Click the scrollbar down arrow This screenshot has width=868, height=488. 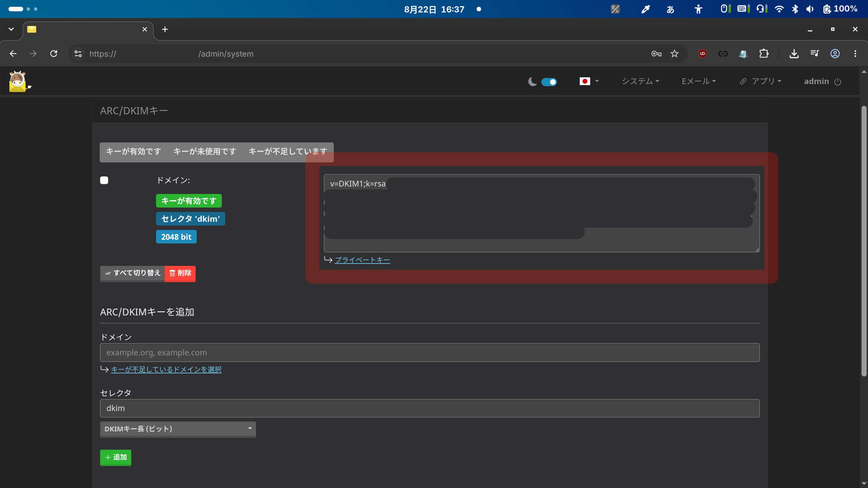coord(864,484)
